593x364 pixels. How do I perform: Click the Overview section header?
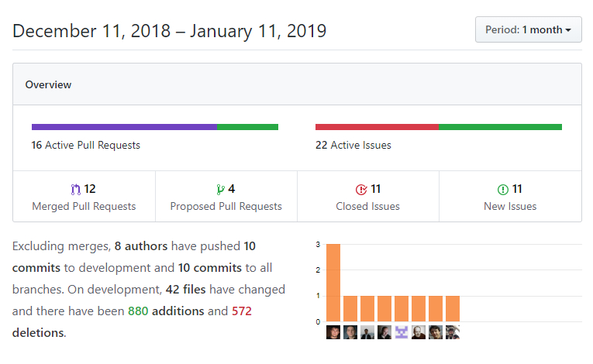[48, 84]
